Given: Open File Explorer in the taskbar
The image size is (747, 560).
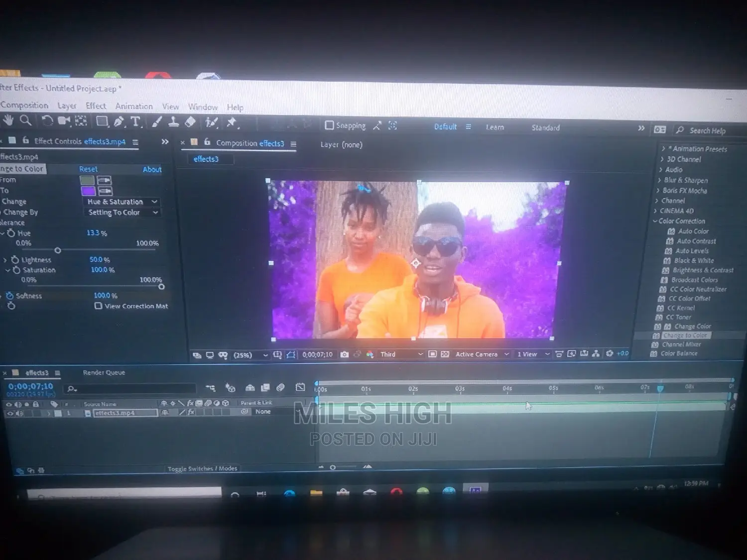Looking at the screenshot, I should pos(316,493).
